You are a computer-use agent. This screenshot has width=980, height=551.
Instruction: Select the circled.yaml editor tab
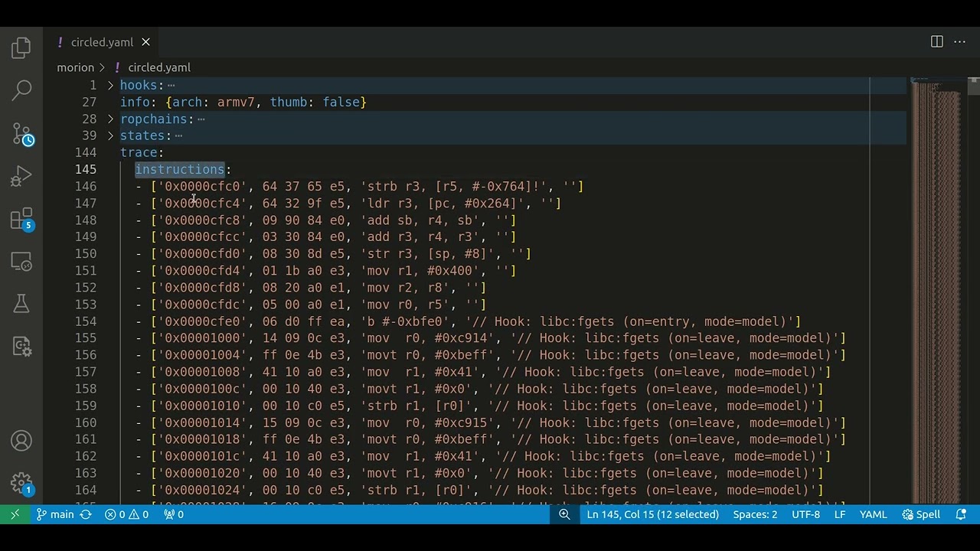[103, 42]
